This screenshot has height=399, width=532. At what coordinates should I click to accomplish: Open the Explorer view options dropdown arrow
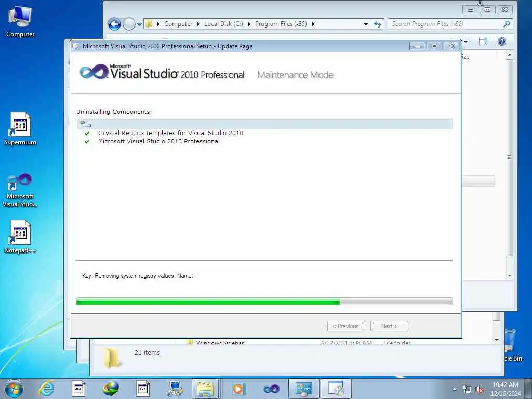click(466, 42)
